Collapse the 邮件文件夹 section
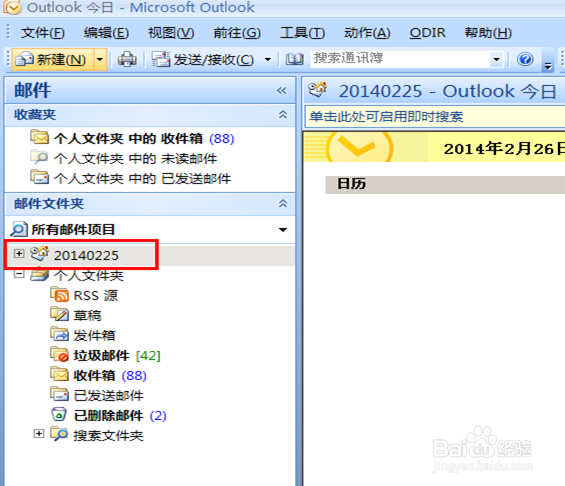 [283, 204]
